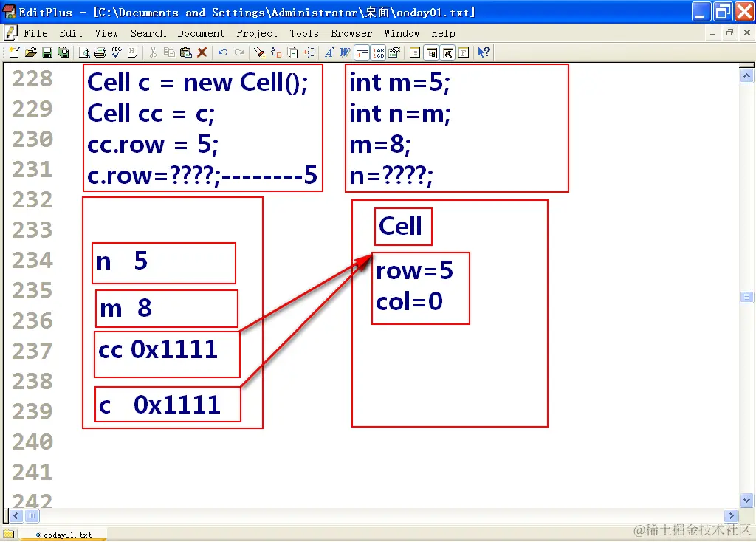Screen dimensions: 756x542
Task: Click the Paste clipboard icon
Action: (x=185, y=52)
